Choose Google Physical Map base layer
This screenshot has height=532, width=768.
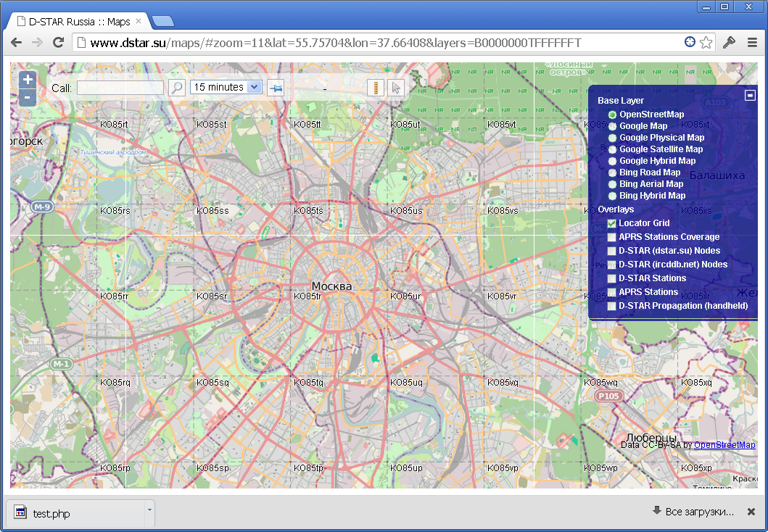[x=612, y=138]
